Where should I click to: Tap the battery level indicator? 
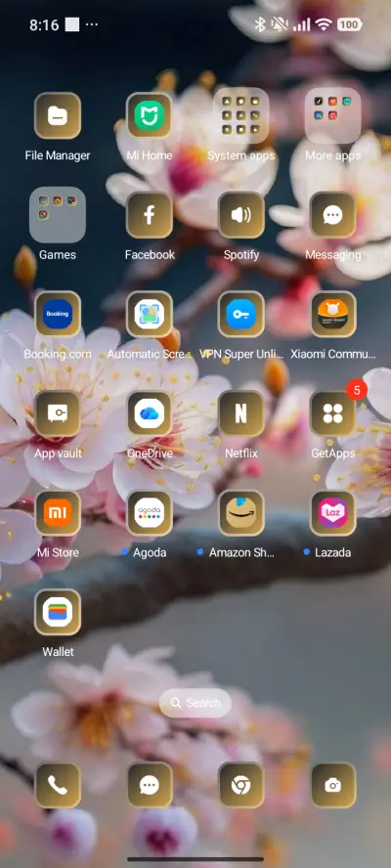pos(348,24)
